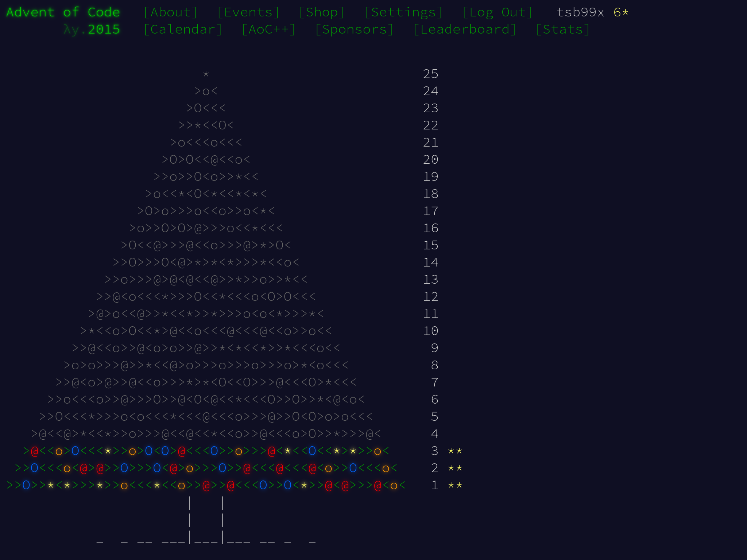Go to the Shop page
This screenshot has width=747, height=560.
pyautogui.click(x=322, y=12)
